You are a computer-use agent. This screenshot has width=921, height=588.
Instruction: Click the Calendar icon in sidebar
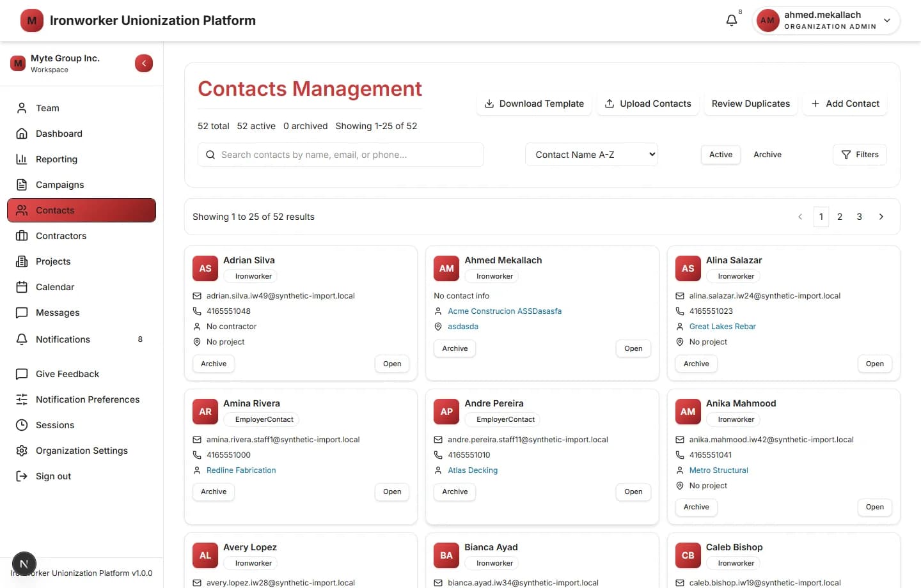[22, 287]
